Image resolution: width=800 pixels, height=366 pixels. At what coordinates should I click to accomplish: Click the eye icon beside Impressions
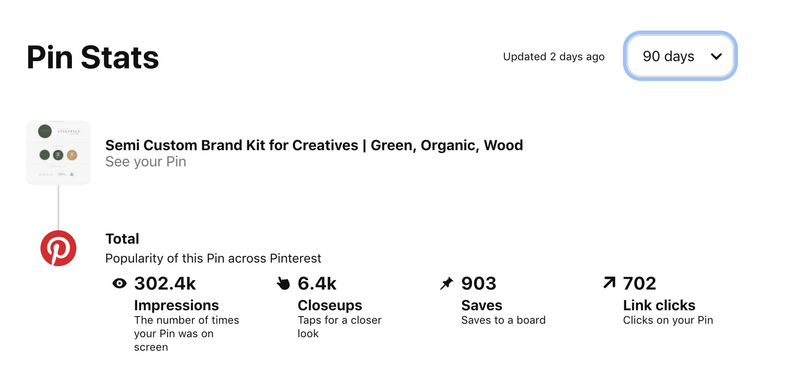(119, 283)
